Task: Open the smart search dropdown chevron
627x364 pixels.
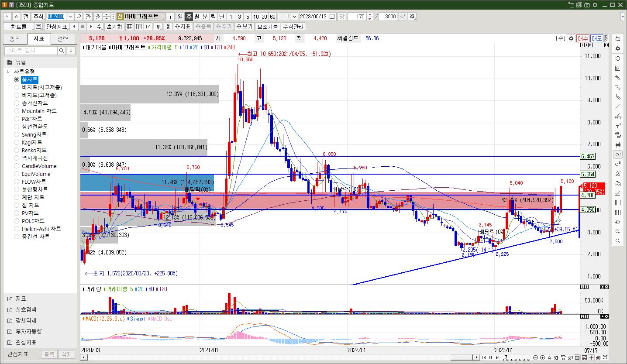Action: pyautogui.click(x=72, y=51)
